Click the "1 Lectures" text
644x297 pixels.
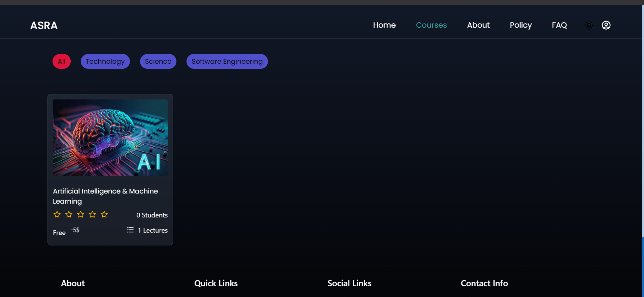click(x=152, y=230)
